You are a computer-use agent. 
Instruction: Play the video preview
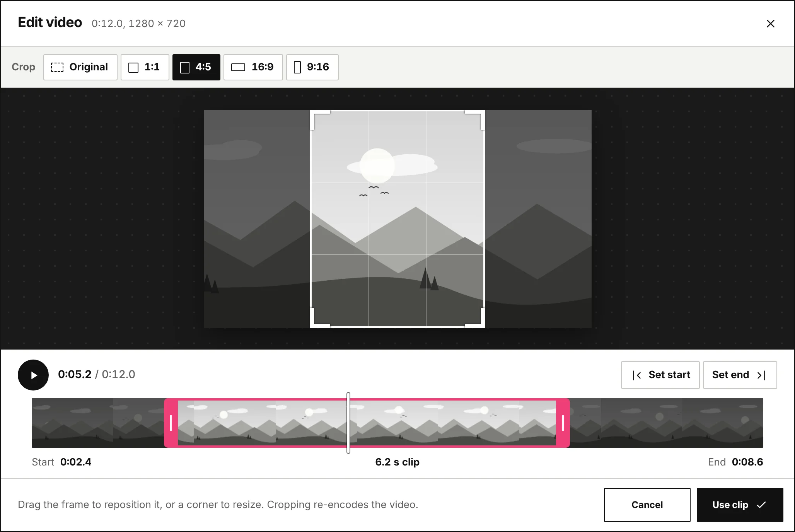click(33, 375)
